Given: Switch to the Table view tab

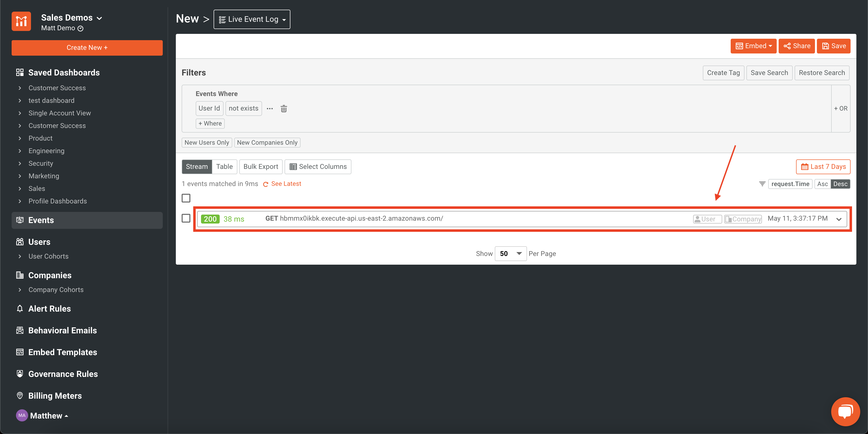Looking at the screenshot, I should 224,167.
